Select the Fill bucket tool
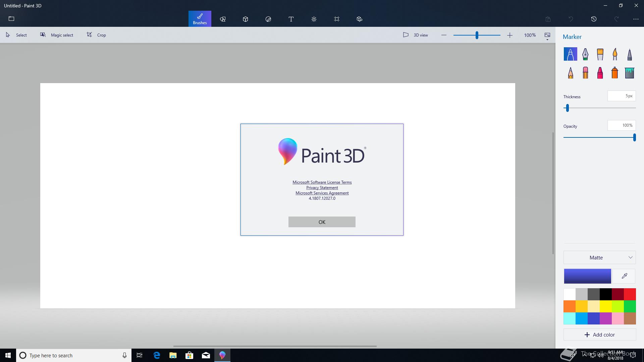Image resolution: width=644 pixels, height=362 pixels. [630, 73]
